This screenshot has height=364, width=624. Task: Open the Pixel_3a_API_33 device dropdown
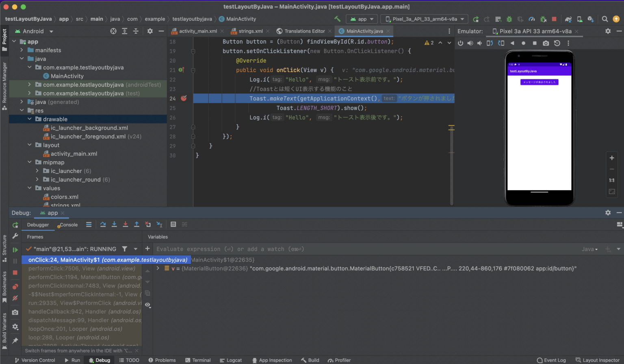[x=423, y=19]
